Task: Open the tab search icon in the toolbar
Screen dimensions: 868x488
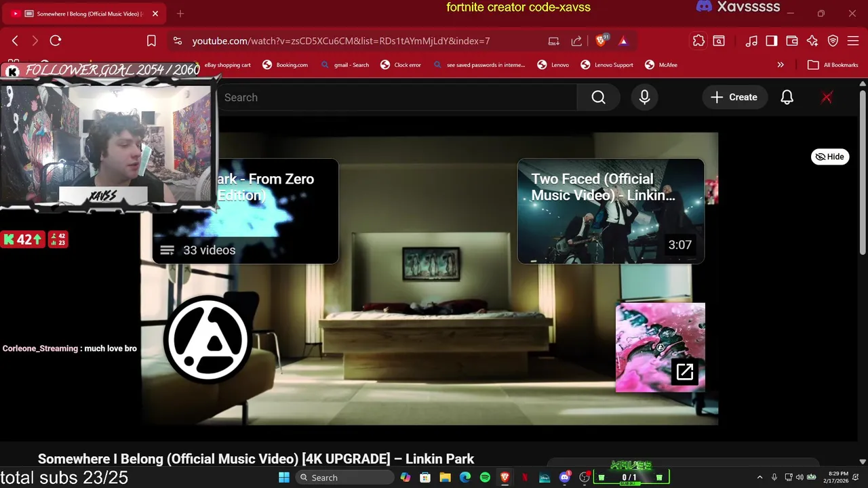Action: pyautogui.click(x=719, y=41)
